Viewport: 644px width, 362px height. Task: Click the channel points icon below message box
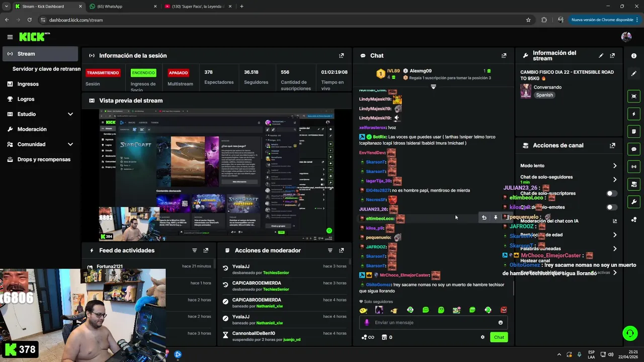[x=368, y=337]
